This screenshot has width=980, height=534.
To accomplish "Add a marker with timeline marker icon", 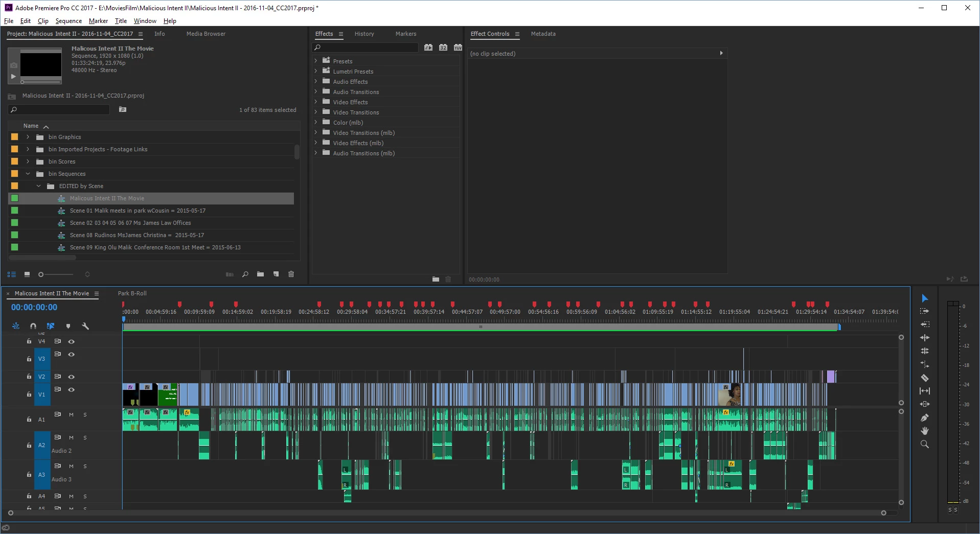I will pos(68,326).
